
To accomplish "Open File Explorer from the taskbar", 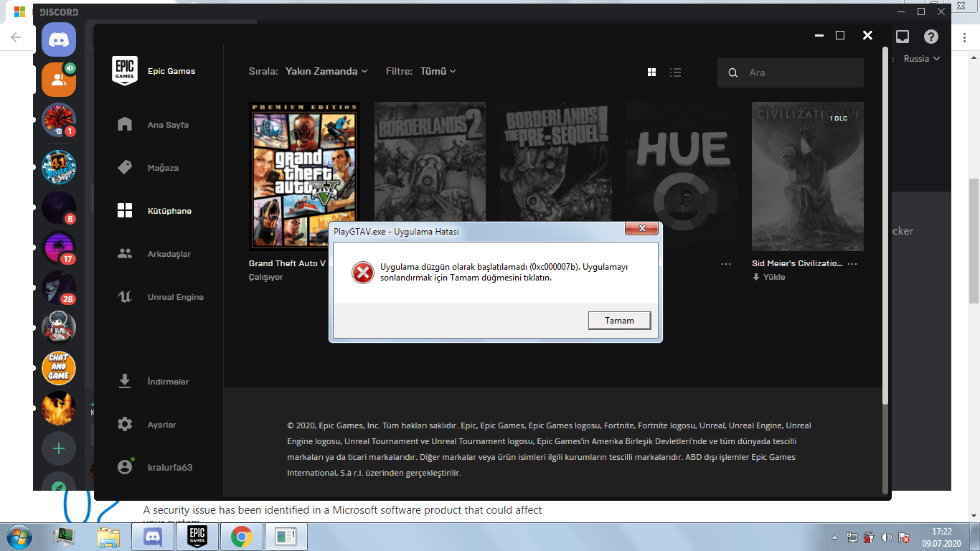I will [109, 536].
